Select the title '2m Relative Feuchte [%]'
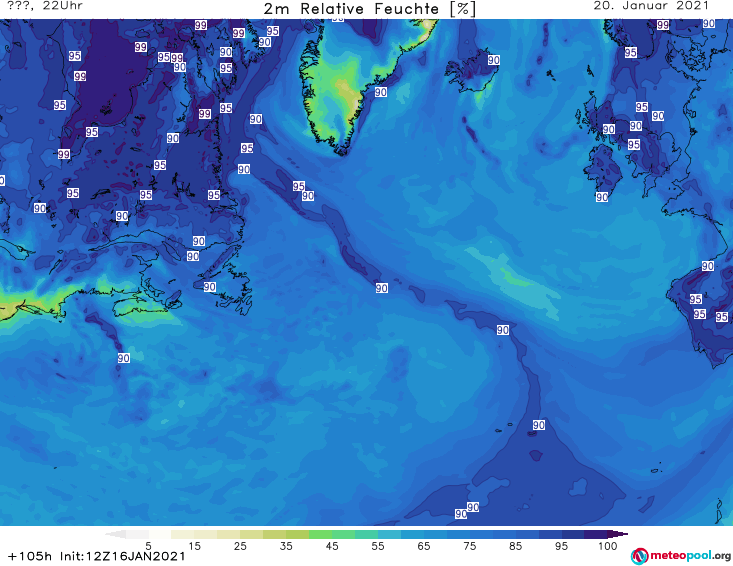 (369, 9)
